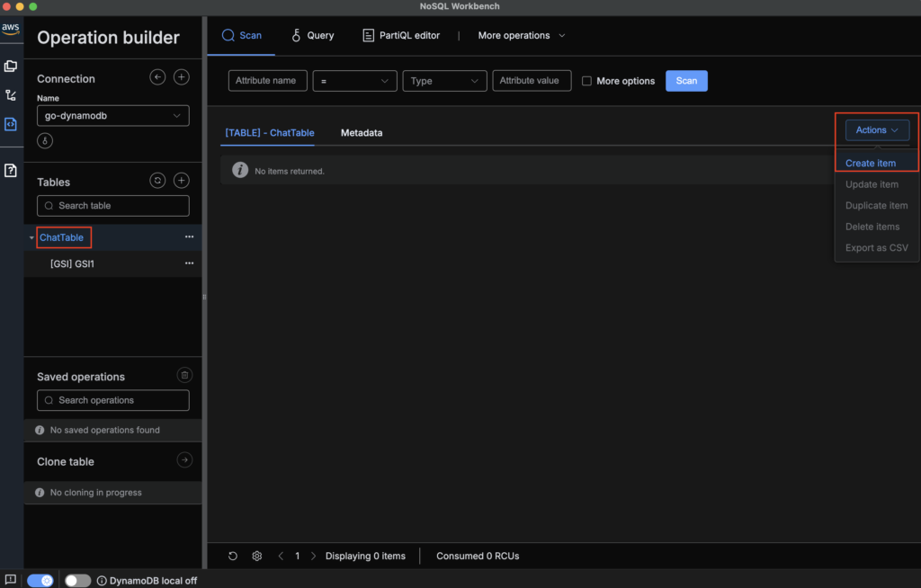Open the Data modeler sidebar icon
Image resolution: width=921 pixels, height=588 pixels.
tap(11, 66)
